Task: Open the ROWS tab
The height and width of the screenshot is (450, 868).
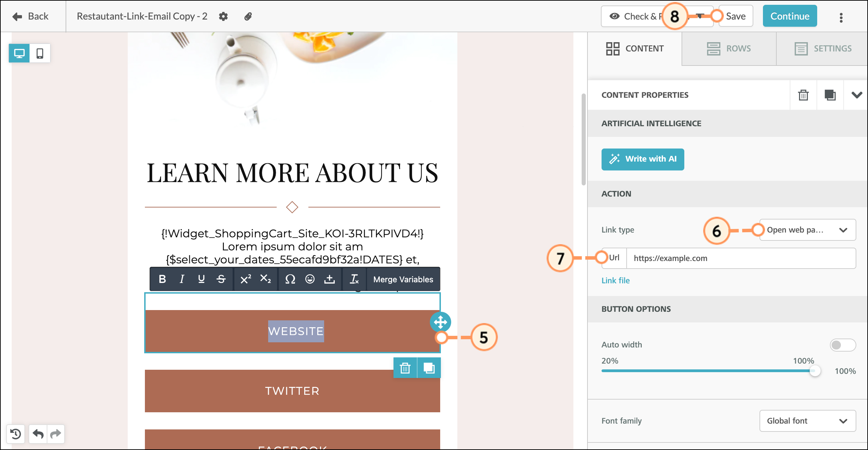Action: point(729,48)
